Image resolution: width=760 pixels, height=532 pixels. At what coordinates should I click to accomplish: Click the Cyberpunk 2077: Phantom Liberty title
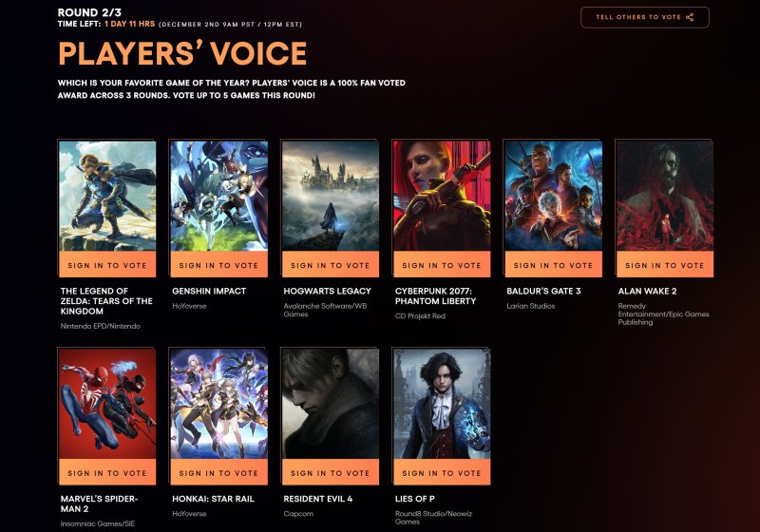(x=435, y=296)
